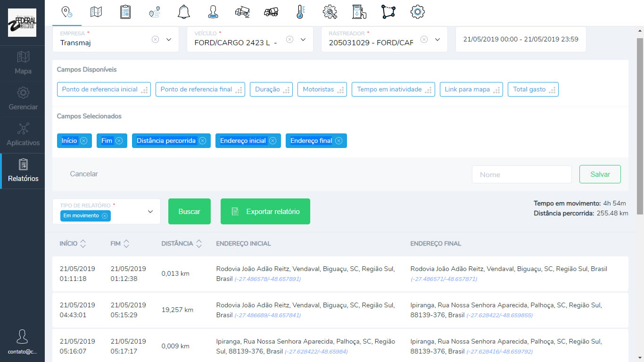Click the Exportar relatório button
Viewport: 644px width, 362px height.
click(x=265, y=212)
